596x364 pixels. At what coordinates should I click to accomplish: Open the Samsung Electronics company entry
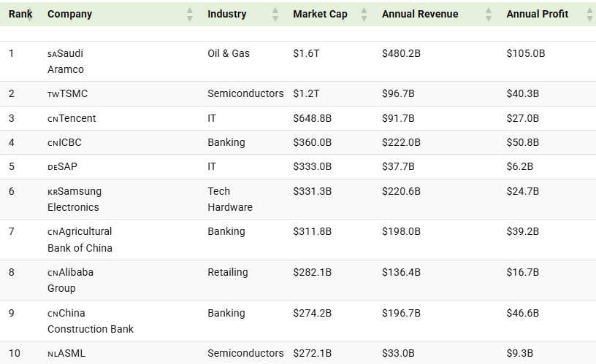(74, 199)
